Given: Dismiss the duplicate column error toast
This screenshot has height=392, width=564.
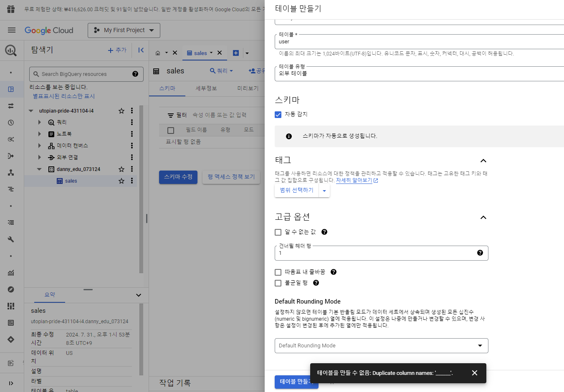Looking at the screenshot, I should [x=475, y=373].
